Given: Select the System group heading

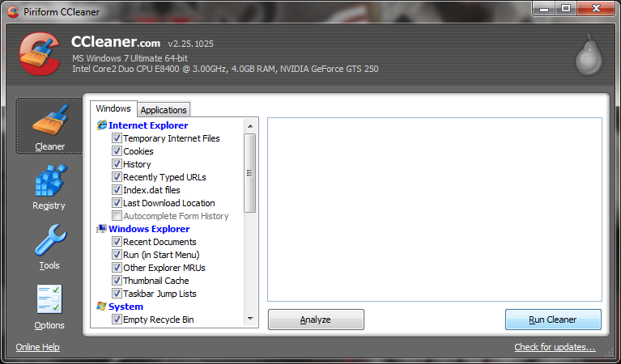Looking at the screenshot, I should point(126,307).
